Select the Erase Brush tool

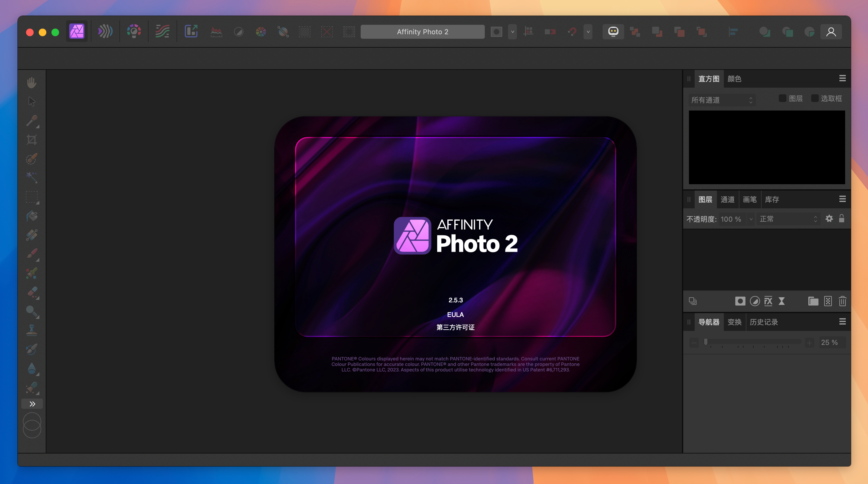pyautogui.click(x=32, y=292)
